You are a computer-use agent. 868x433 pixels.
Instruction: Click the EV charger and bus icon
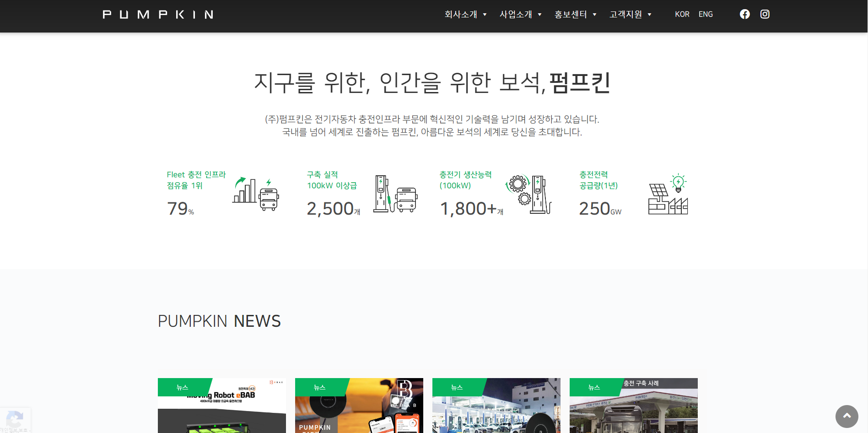(x=395, y=194)
